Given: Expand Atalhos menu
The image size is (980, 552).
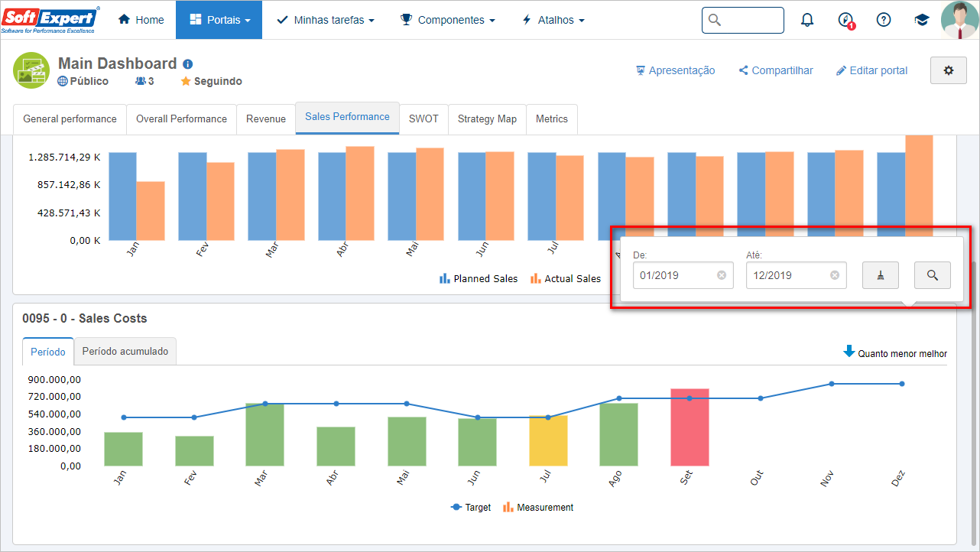Looking at the screenshot, I should point(553,20).
